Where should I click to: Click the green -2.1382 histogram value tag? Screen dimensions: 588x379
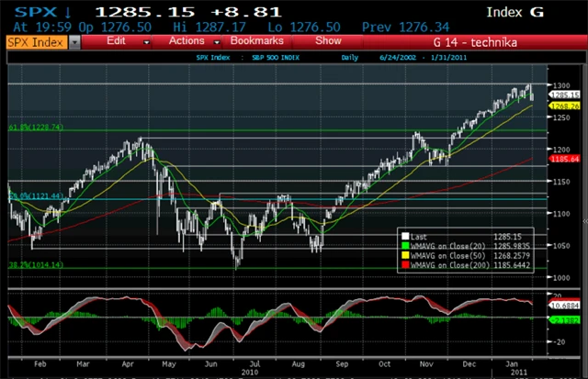[564, 320]
